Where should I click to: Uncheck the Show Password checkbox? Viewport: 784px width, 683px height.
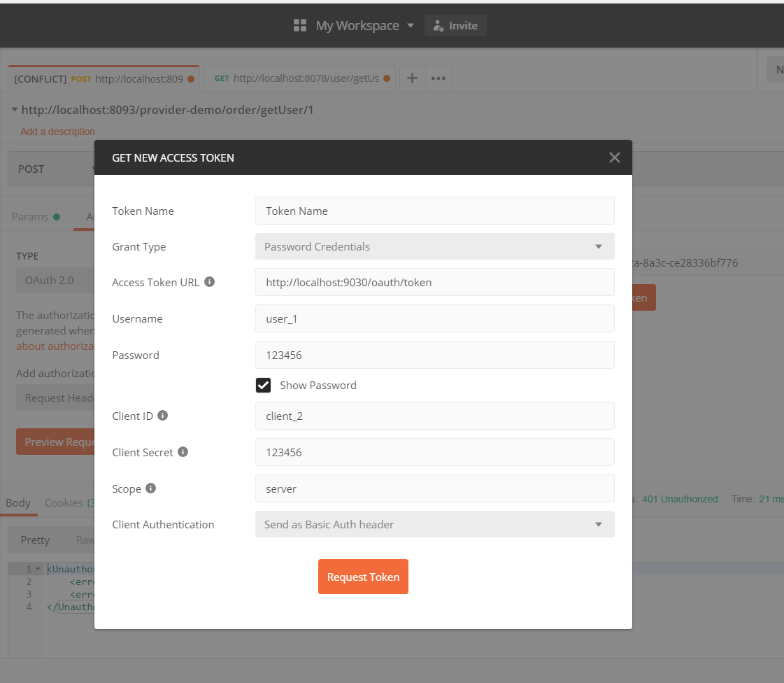pos(263,385)
